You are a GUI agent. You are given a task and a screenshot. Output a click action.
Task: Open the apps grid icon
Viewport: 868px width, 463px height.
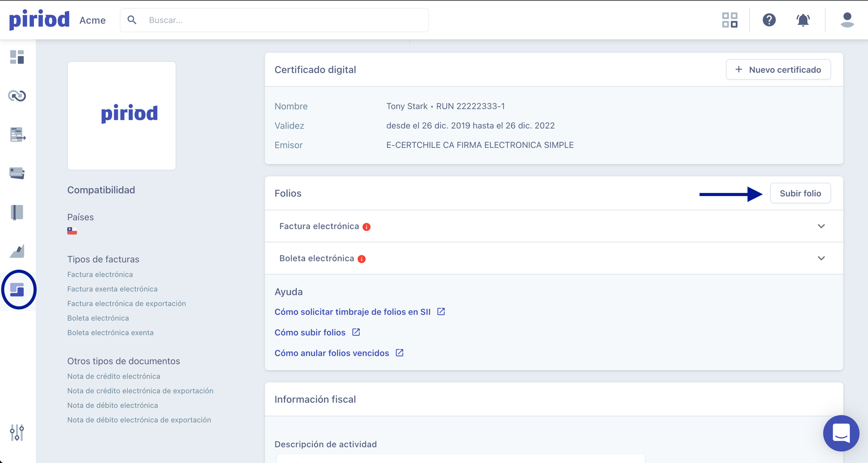tap(730, 20)
